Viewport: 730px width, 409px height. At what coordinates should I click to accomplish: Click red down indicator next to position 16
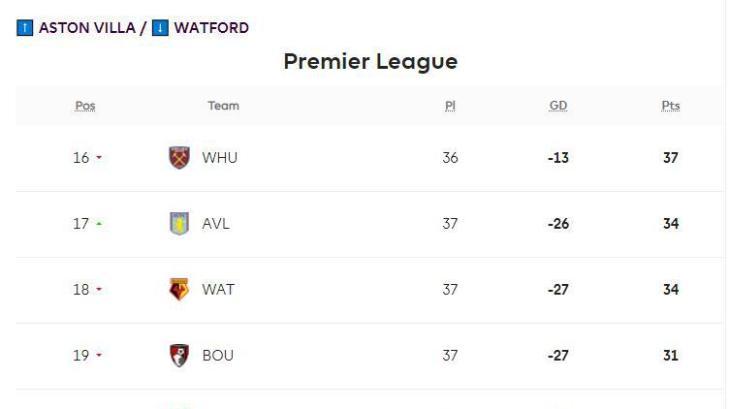(x=99, y=158)
